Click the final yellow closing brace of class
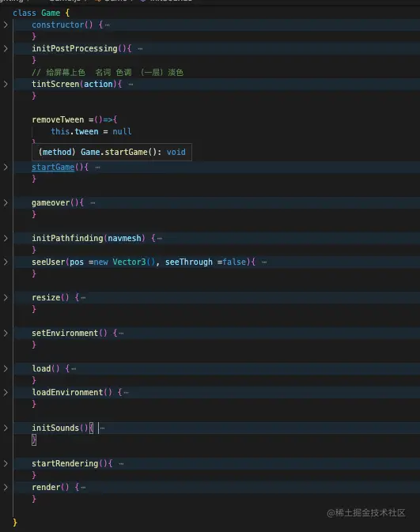The width and height of the screenshot is (420, 532). point(15,523)
